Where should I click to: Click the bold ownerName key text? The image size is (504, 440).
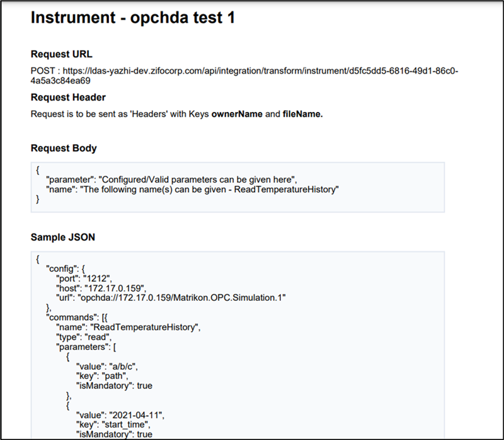tap(237, 114)
